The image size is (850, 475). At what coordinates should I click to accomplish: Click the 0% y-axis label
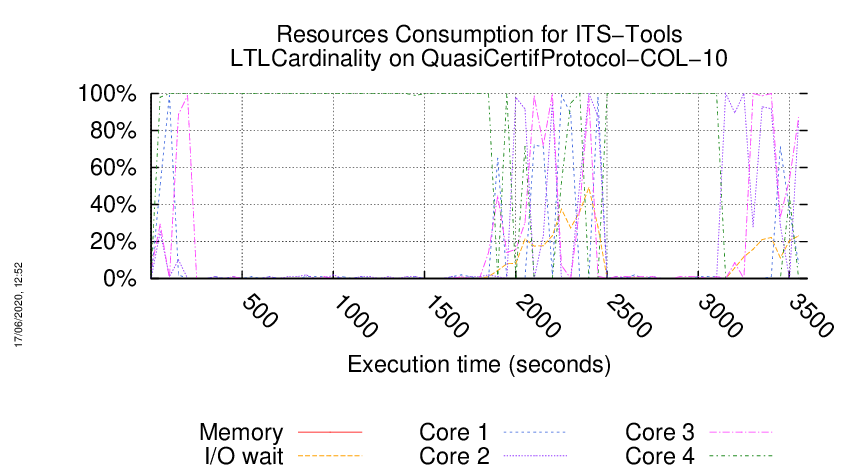click(x=119, y=278)
